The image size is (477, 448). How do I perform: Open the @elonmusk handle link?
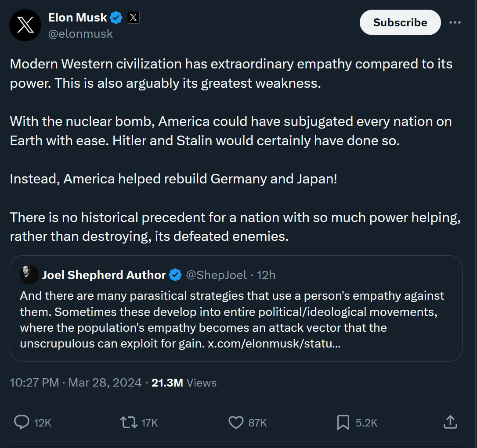(80, 34)
